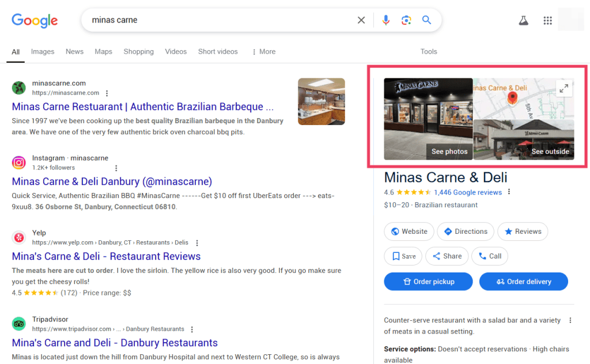Screen dimensions: 590x364
Task: Click the https://minascarne.com URL text
Action: 66,93
